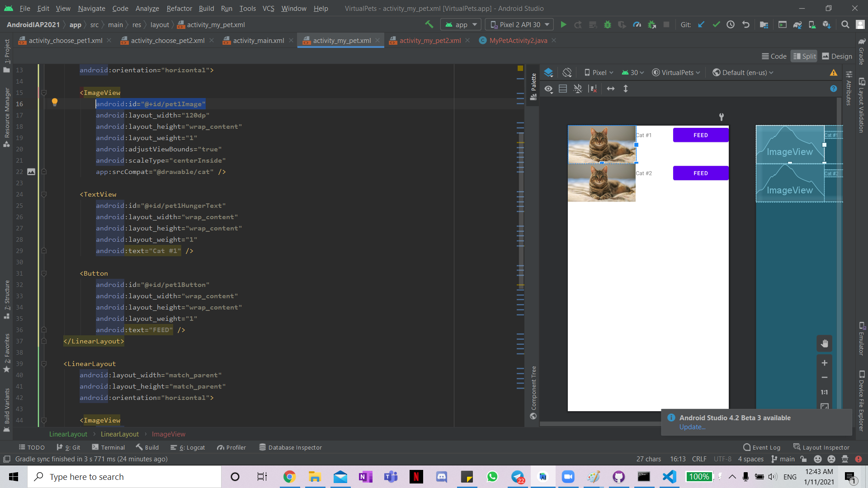Open the Pixel 2 API 30 device selector
Screen dimensions: 868x488
click(519, 24)
